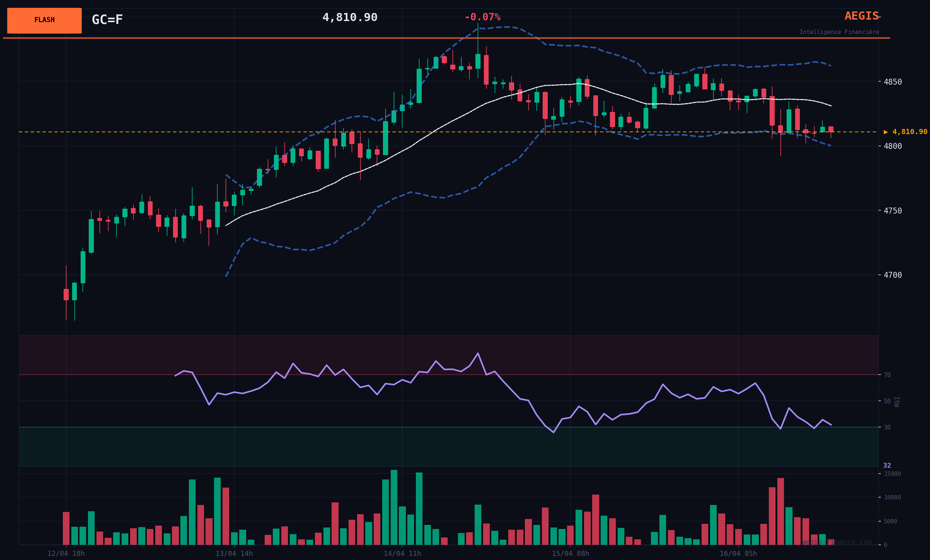Click the 4,810.90 price in header
The width and height of the screenshot is (930, 560).
tap(350, 17)
